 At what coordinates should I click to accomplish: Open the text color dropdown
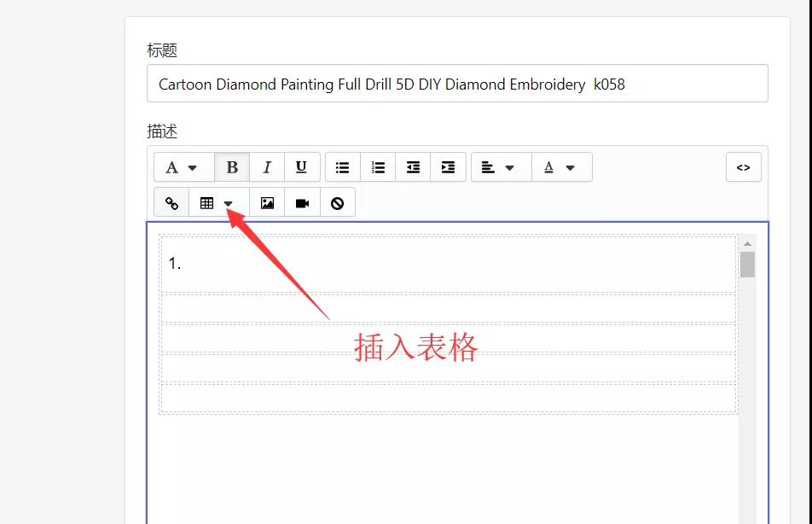point(561,167)
